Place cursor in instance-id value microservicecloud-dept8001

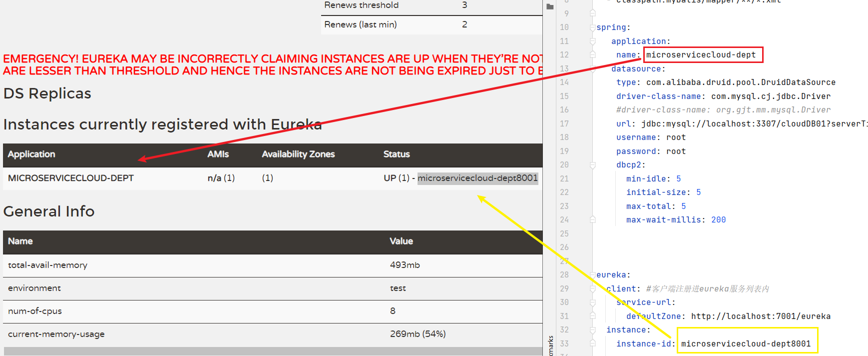click(746, 343)
